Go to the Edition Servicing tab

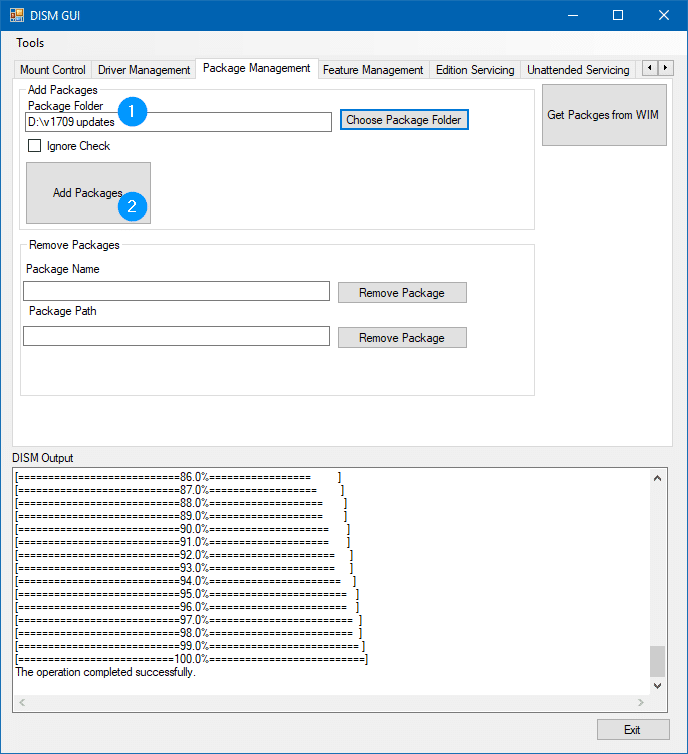475,70
